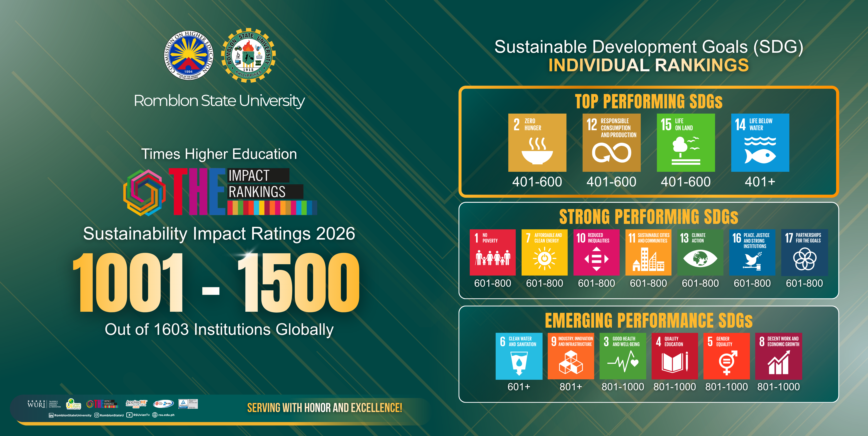Screen dimensions: 868x436
Task: Select the SDG 13 Climate Action tile
Action: tap(700, 253)
